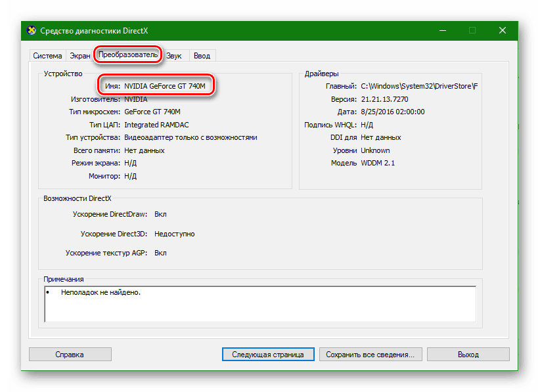This screenshot has width=540, height=392.
Task: Open the Экран tab
Action: tap(79, 56)
